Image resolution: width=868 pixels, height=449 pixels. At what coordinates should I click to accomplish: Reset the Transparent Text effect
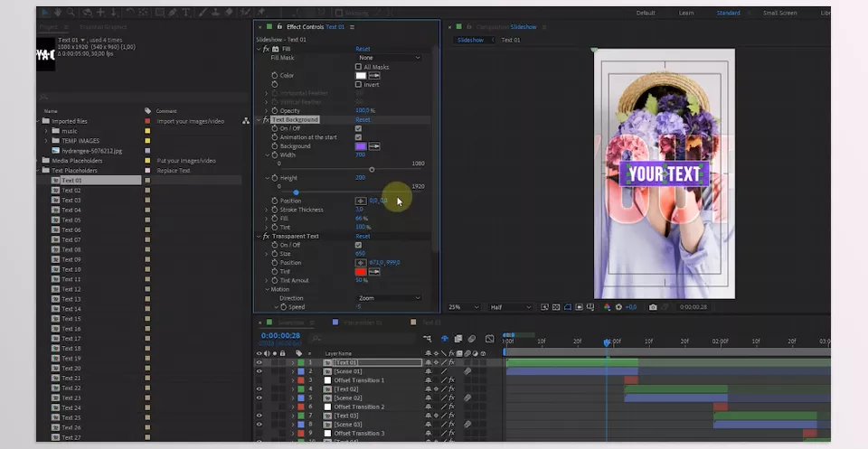click(x=363, y=236)
